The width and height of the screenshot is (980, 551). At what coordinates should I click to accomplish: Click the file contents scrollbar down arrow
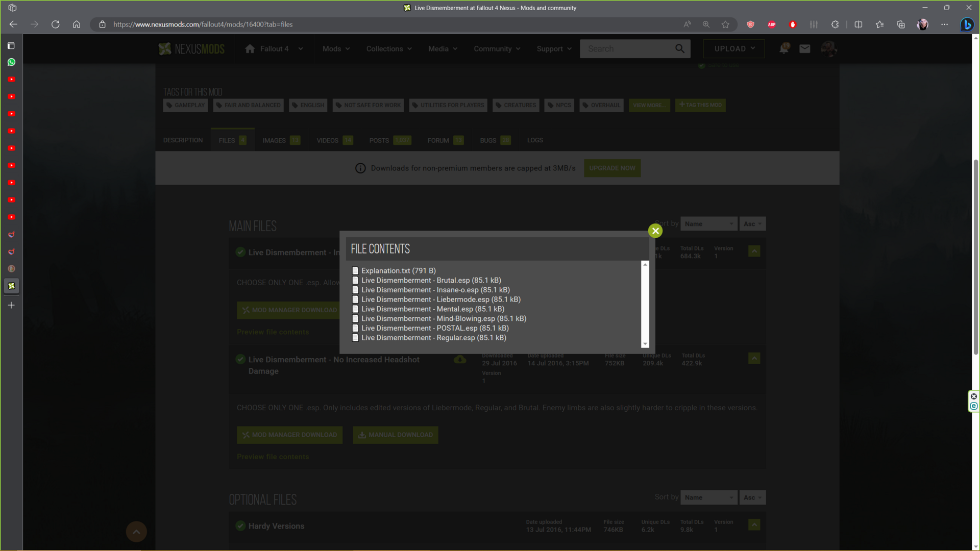[x=645, y=344]
